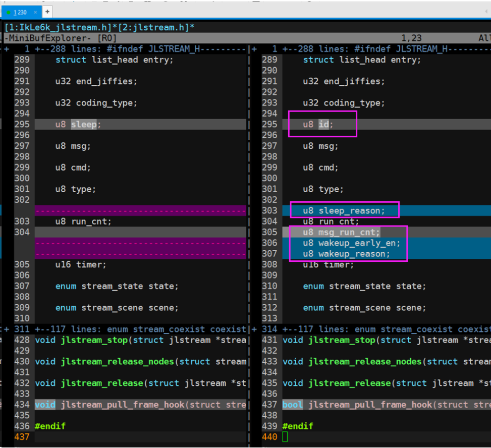Close the "1 230" session tab
The height and width of the screenshot is (448, 491).
[35, 12]
